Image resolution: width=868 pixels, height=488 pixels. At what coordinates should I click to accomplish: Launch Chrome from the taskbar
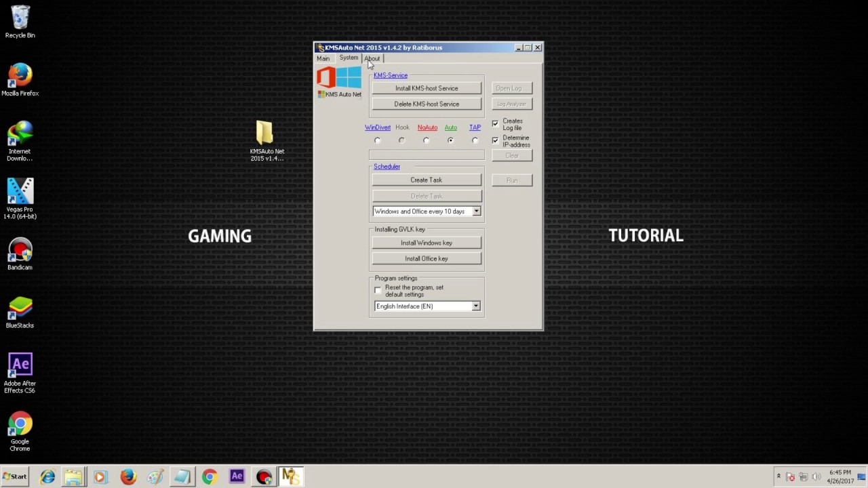(x=209, y=477)
